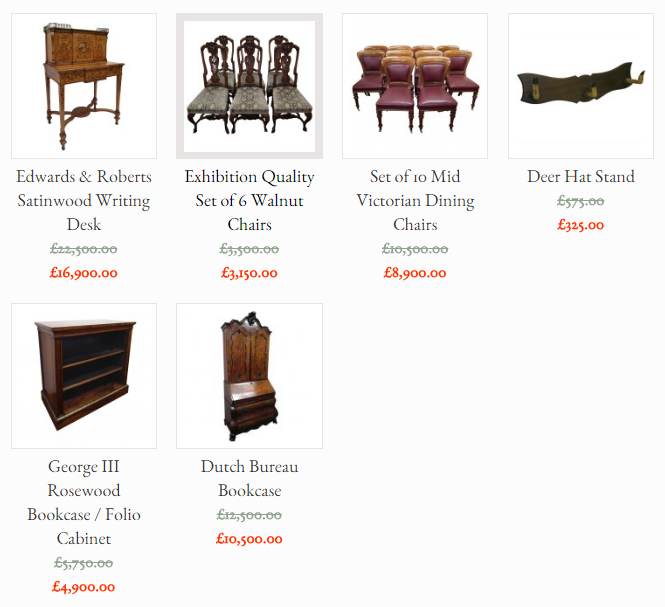The image size is (665, 607).
Task: Select the £10,500.00 red sale price
Action: tap(249, 539)
